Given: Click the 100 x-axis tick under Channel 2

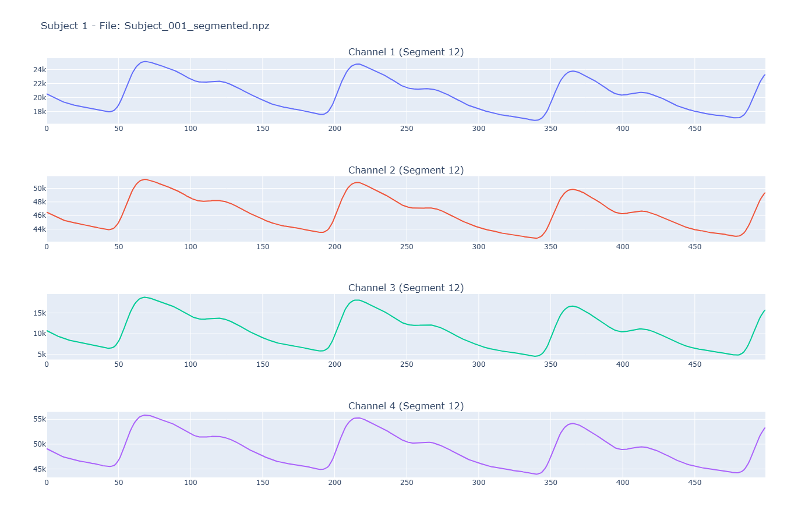Looking at the screenshot, I should [x=190, y=247].
